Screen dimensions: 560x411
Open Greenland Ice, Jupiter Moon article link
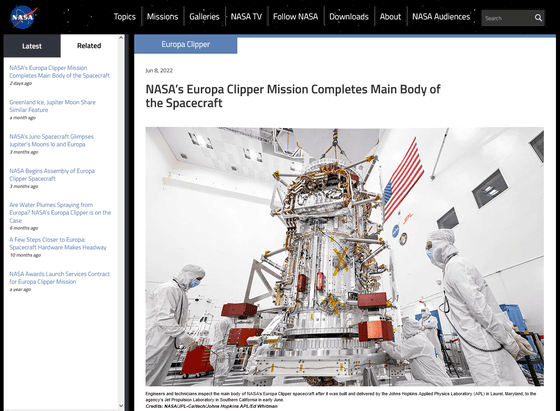tap(52, 106)
